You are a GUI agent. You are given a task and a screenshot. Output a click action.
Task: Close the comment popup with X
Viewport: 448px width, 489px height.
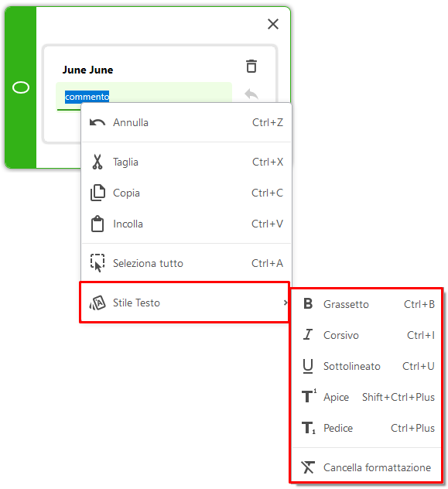pos(273,24)
